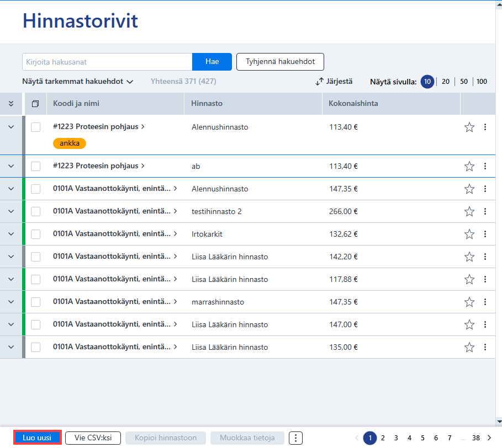Expand the marrashinnasto row

(x=11, y=302)
